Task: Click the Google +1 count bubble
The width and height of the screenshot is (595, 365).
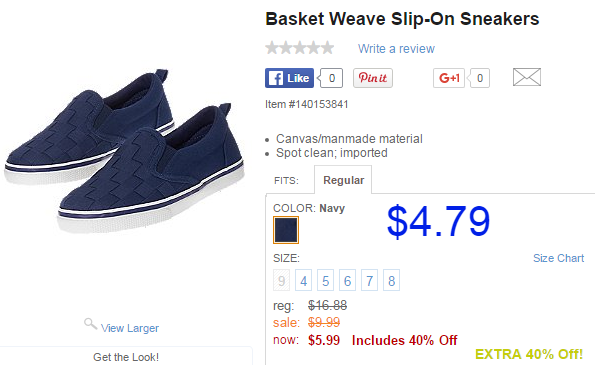Action: [479, 78]
